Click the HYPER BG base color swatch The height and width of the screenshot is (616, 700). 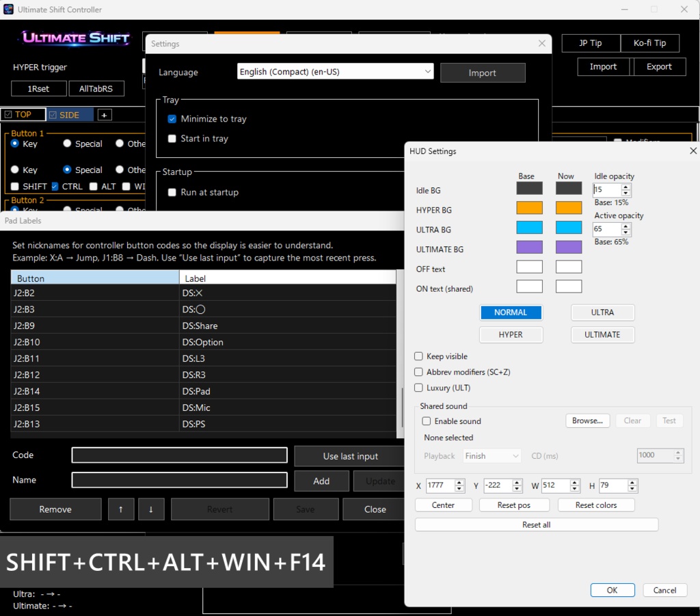coord(528,207)
